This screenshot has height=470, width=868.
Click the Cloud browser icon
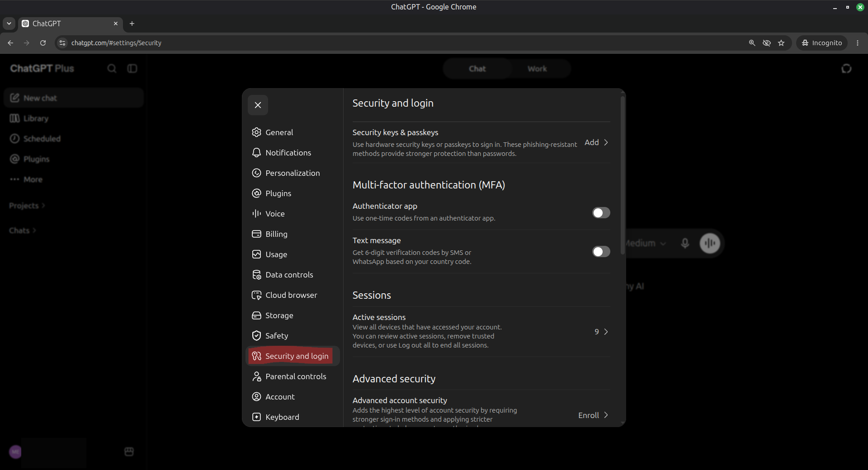pos(256,295)
